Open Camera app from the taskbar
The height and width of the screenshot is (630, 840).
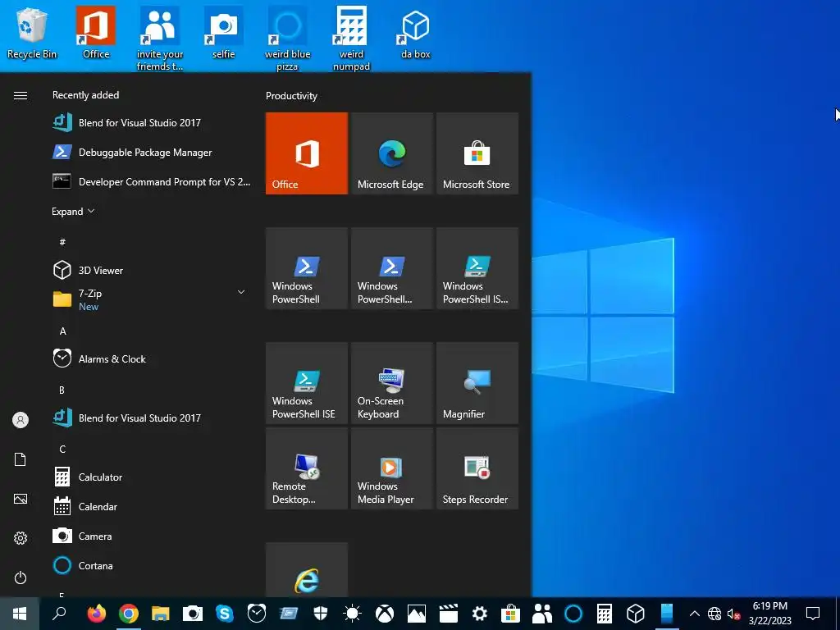[192, 614]
